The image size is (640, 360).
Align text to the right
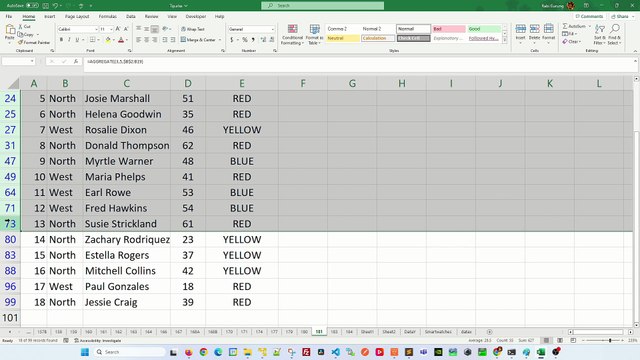(154, 40)
